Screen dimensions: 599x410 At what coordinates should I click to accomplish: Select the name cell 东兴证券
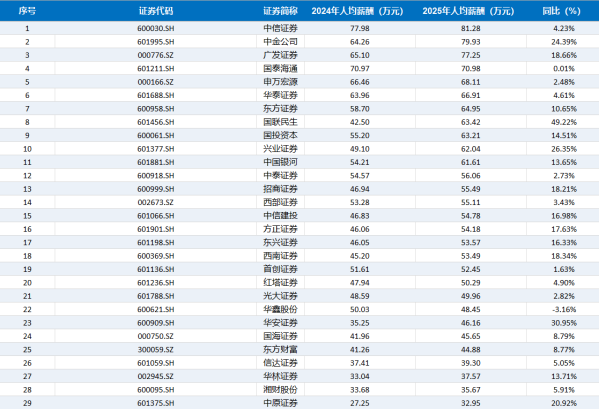click(x=280, y=242)
